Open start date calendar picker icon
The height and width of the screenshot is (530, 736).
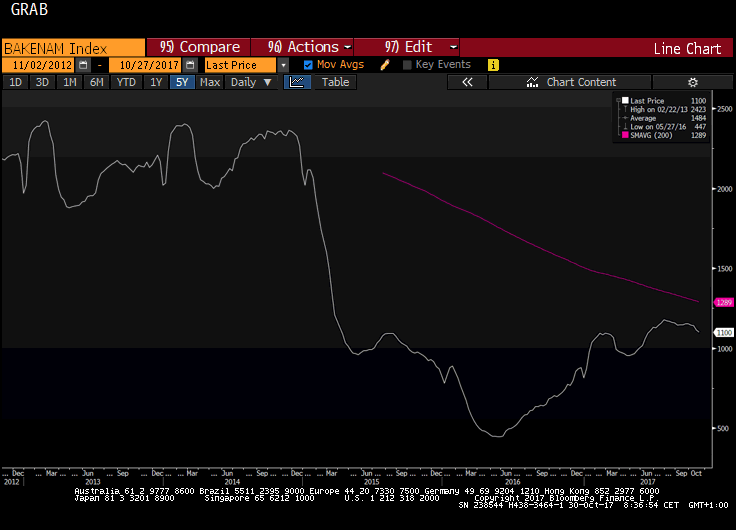click(x=83, y=65)
